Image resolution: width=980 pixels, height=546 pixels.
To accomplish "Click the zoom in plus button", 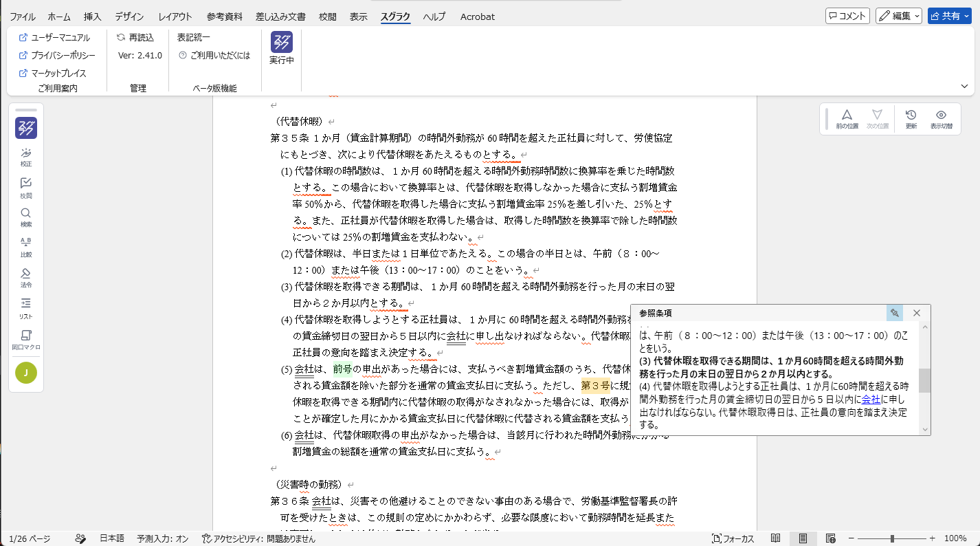I will 933,538.
